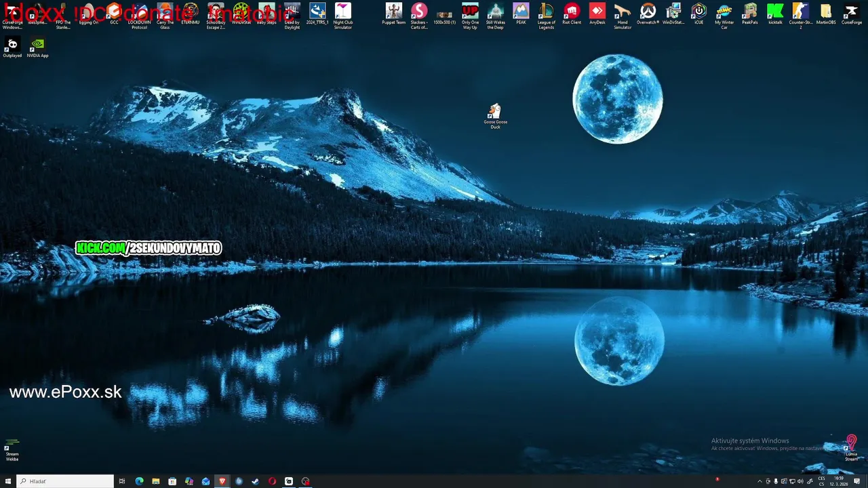Image resolution: width=868 pixels, height=488 pixels.
Task: Switch to Brave browser in taskbar
Action: (x=222, y=481)
